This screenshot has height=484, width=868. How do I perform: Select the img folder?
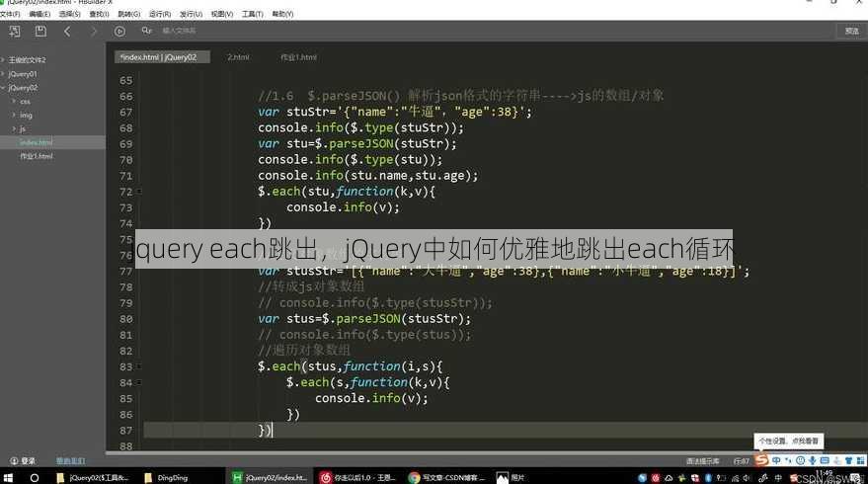(x=26, y=116)
